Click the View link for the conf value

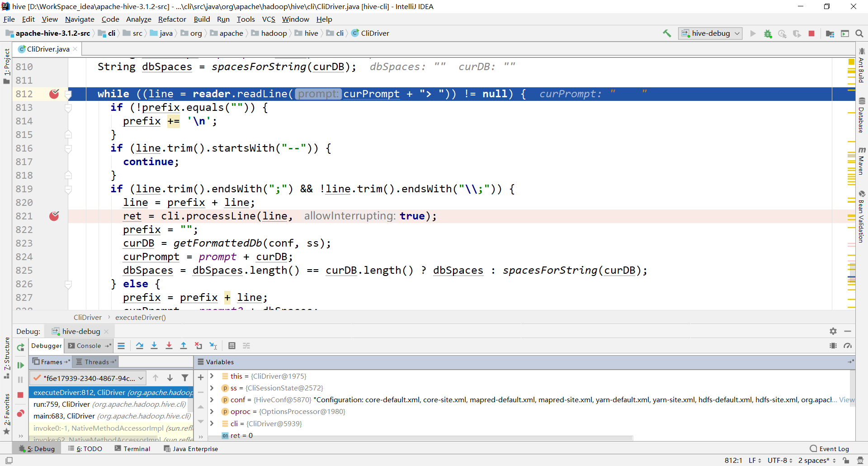click(x=847, y=399)
